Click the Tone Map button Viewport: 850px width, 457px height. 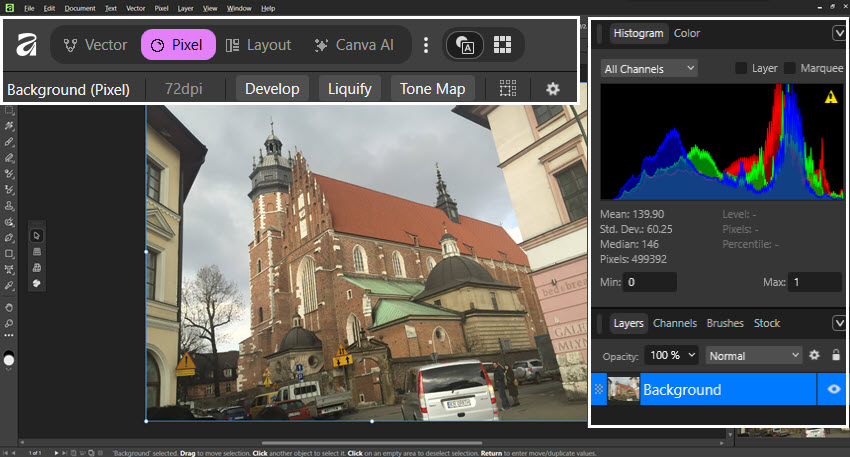[433, 88]
